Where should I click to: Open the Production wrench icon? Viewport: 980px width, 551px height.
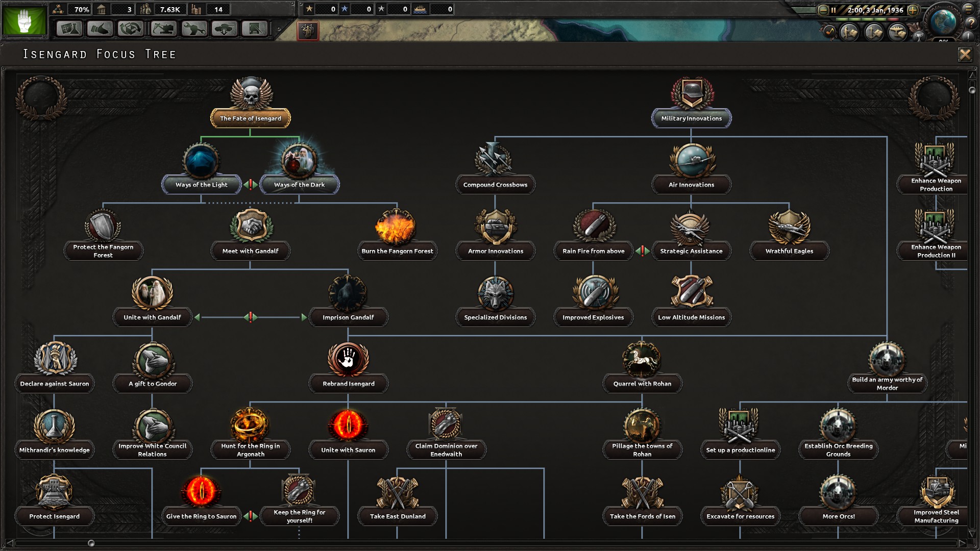click(194, 29)
